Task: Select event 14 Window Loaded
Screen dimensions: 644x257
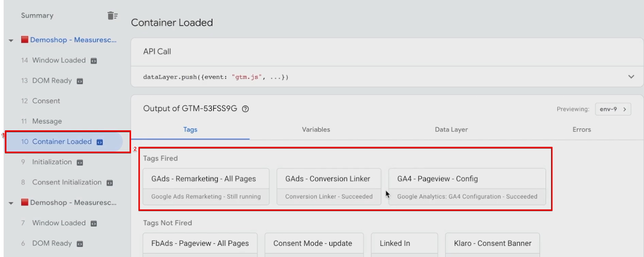Action: pyautogui.click(x=59, y=60)
